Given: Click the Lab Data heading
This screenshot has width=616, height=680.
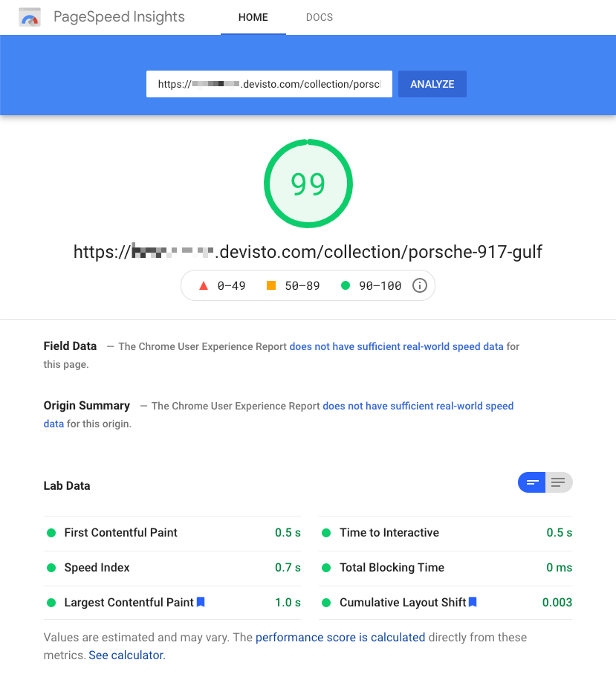Looking at the screenshot, I should [x=67, y=486].
